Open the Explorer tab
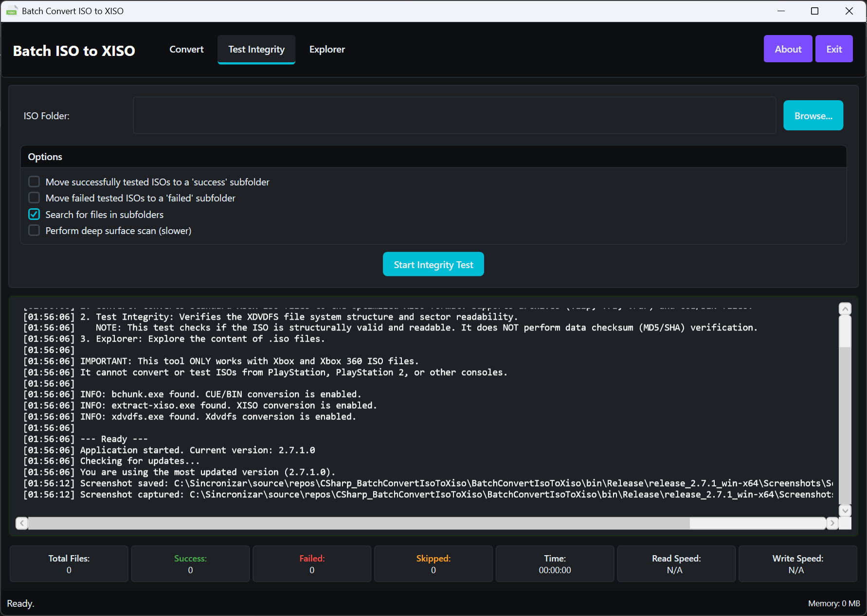The image size is (867, 616). click(327, 49)
